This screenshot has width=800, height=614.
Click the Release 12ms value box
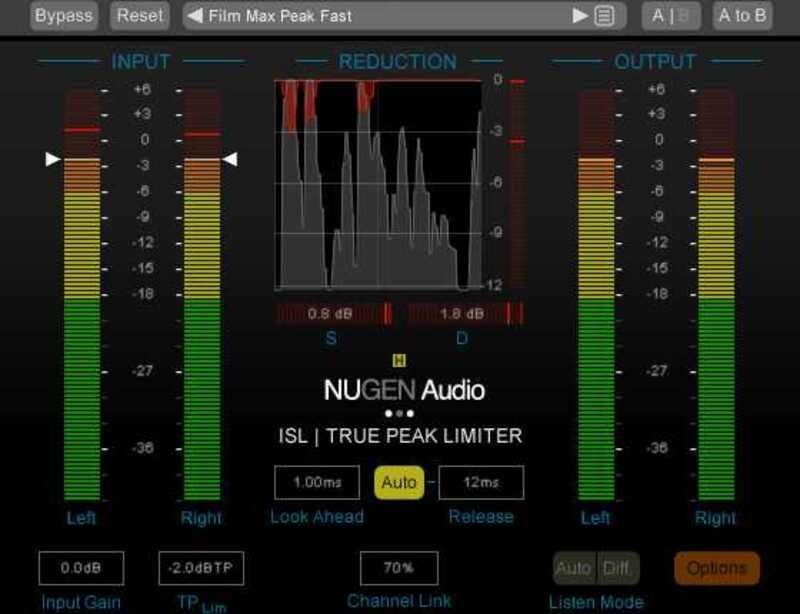pos(480,483)
